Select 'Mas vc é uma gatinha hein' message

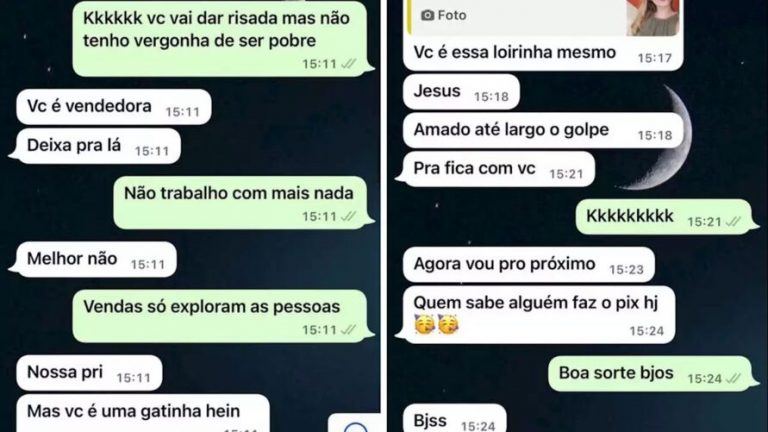pyautogui.click(x=143, y=413)
